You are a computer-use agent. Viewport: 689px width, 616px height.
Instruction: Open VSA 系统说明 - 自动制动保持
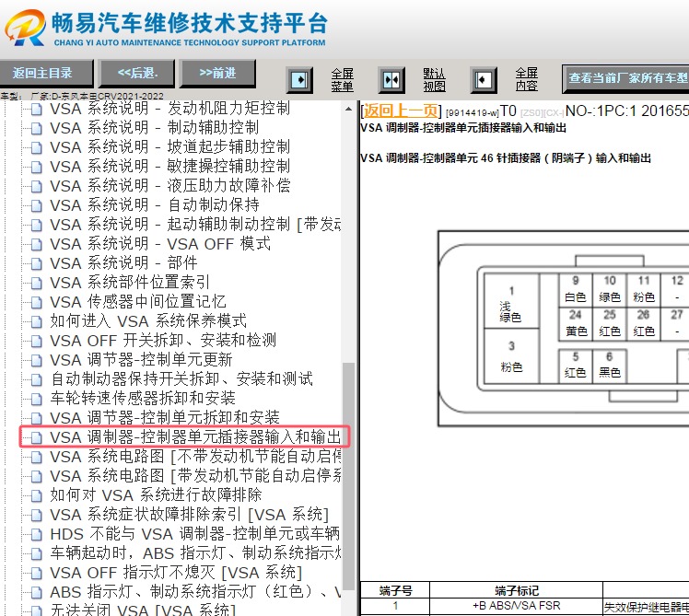click(x=154, y=205)
